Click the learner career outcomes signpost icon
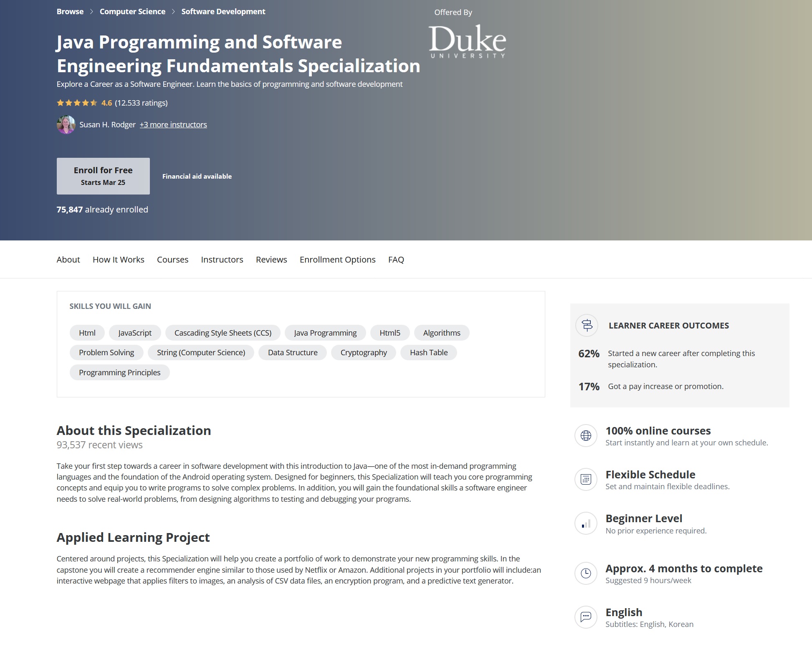812x647 pixels. click(x=587, y=325)
